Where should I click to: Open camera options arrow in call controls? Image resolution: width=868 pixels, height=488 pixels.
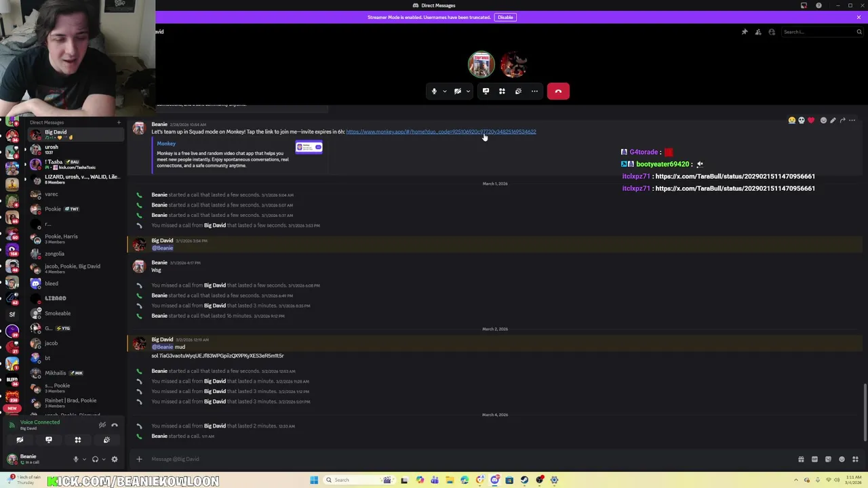[468, 91]
